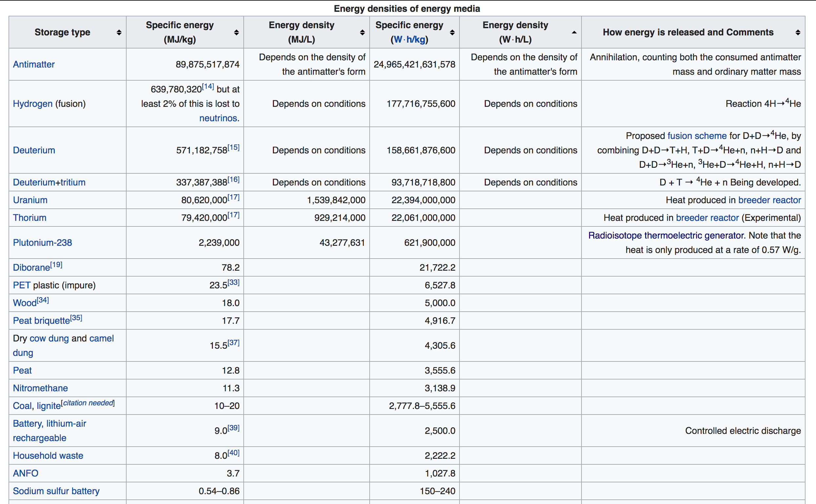
Task: Follow the Hydrogen link
Action: [x=33, y=104]
